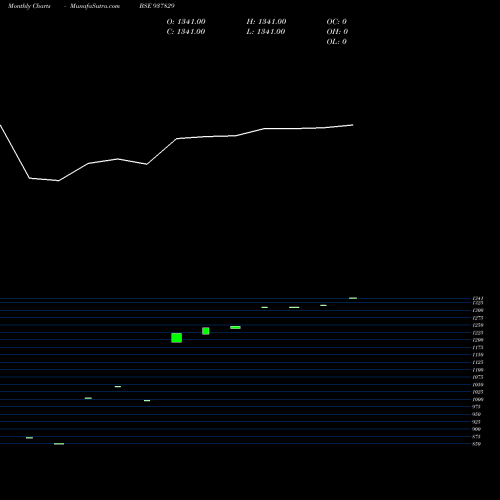Click the 925 price axis label

tap(477, 422)
